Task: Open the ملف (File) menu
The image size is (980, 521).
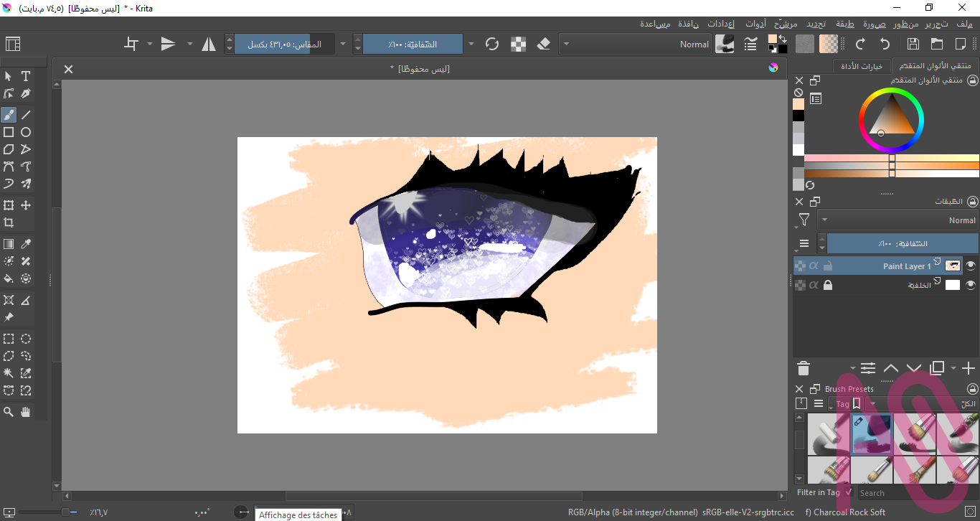Action: click(964, 24)
